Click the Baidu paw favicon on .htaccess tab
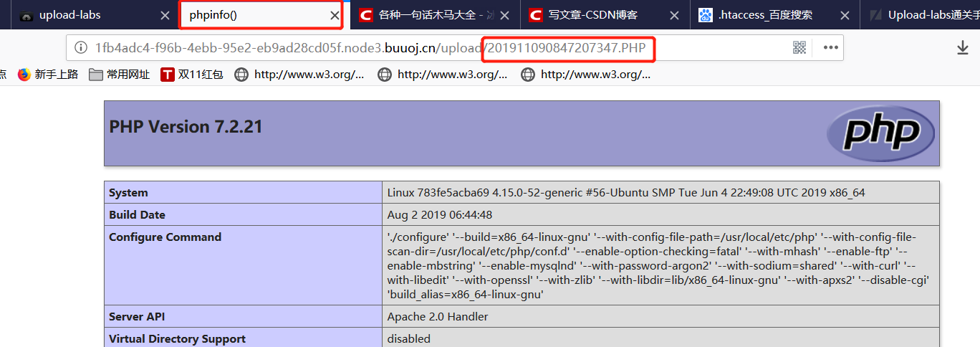 click(706, 15)
